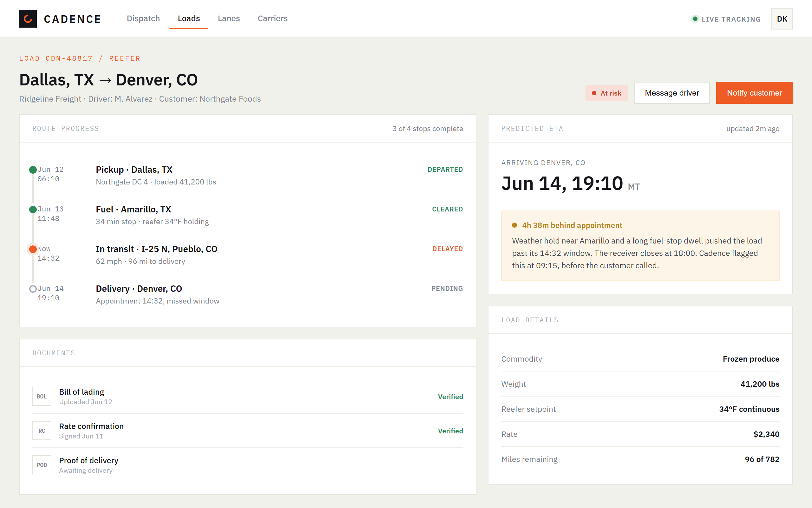Image resolution: width=812 pixels, height=508 pixels.
Task: Click the ROUTE PROGRESS section header
Action: pos(66,129)
